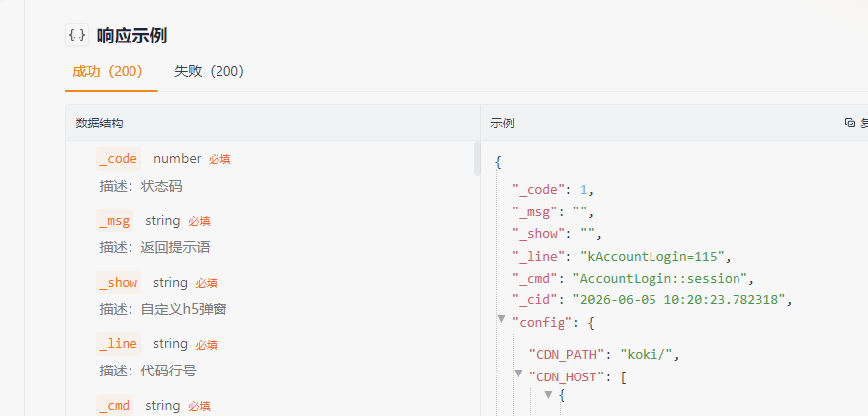868x416 pixels.
Task: Click the "_code": 1 line in the JSON example
Action: 553,190
